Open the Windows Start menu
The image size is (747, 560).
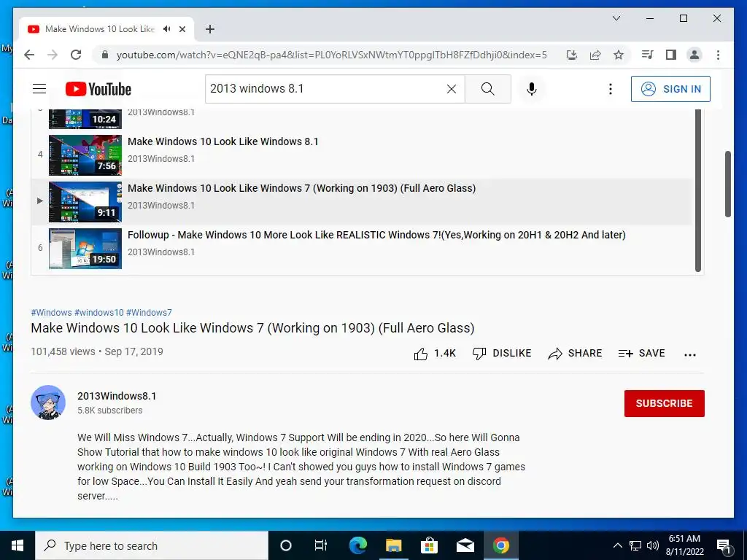tap(18, 545)
